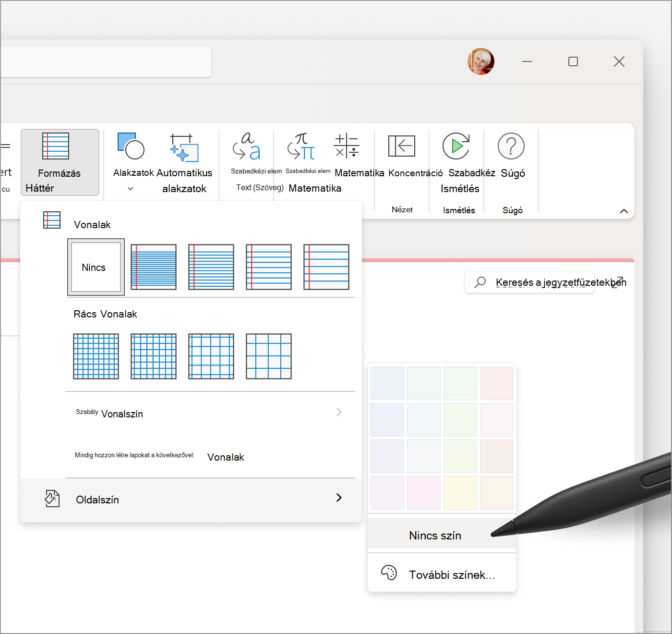
Task: Close the application window
Action: pos(619,61)
